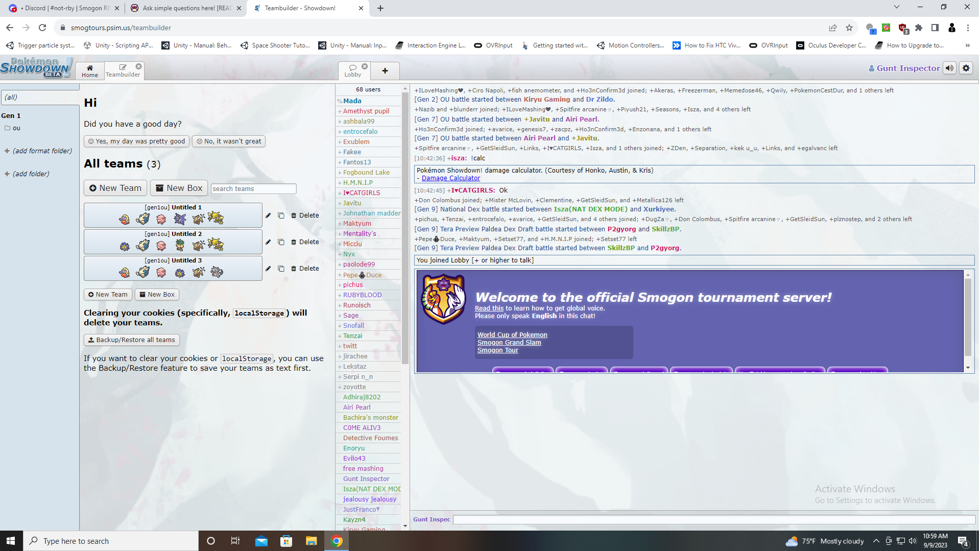980x551 pixels.
Task: Open the [gen1ou] Untitled 2 team
Action: pyautogui.click(x=173, y=242)
